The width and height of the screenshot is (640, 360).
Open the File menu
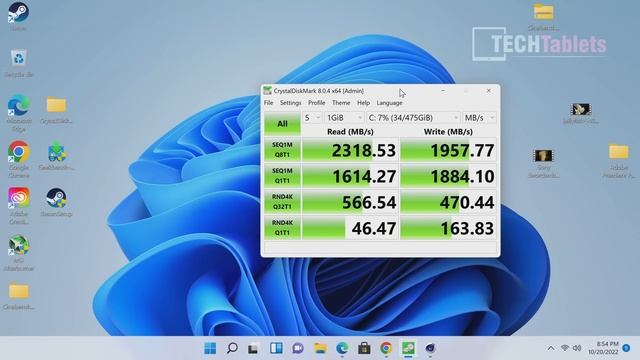point(269,103)
